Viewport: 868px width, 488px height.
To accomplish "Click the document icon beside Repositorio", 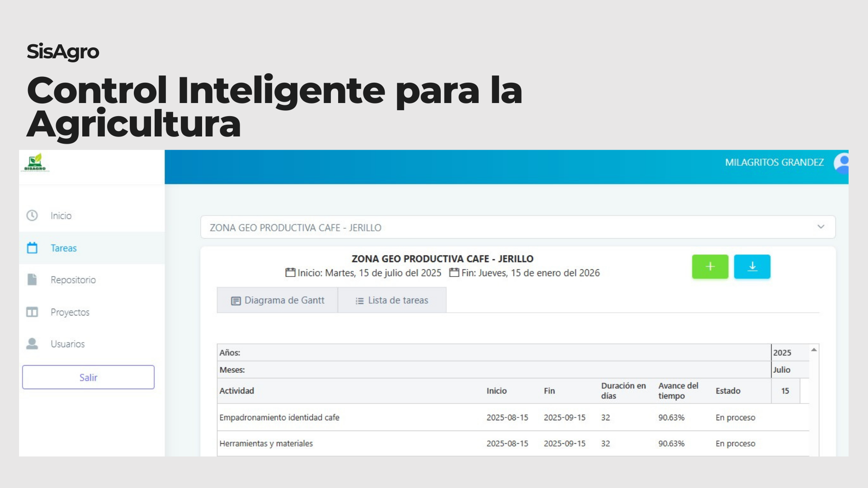I will (x=32, y=280).
